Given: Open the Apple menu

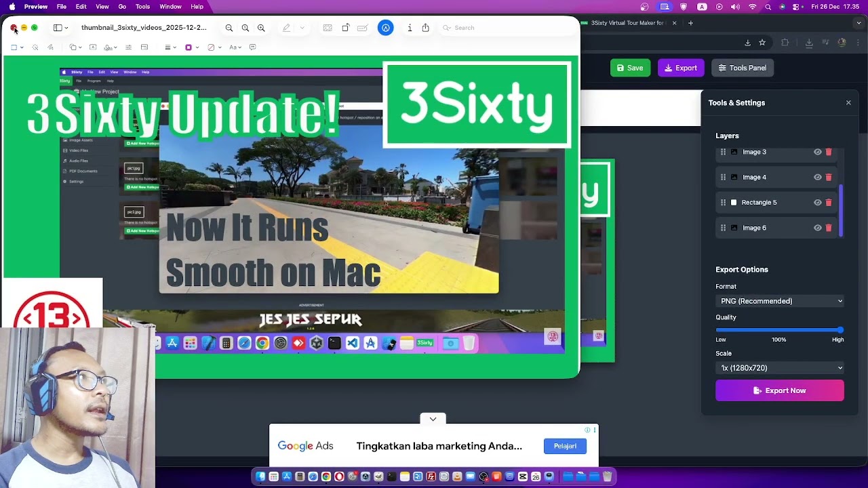Looking at the screenshot, I should point(12,7).
